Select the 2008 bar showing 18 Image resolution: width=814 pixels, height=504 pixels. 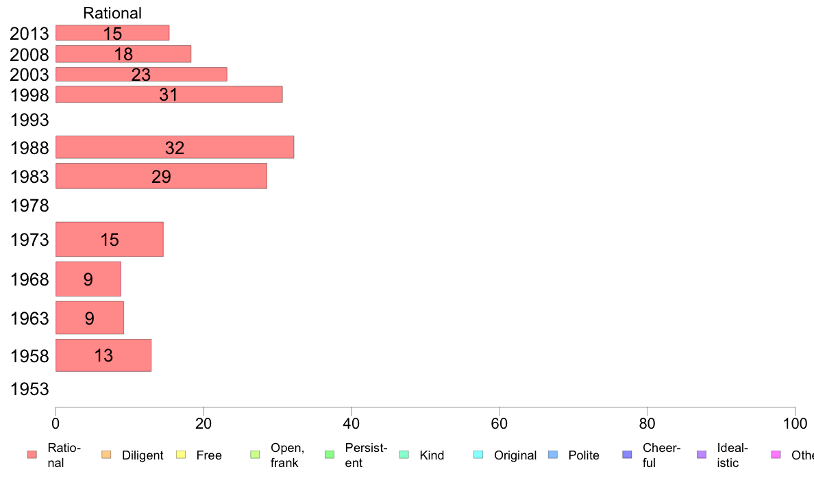coord(123,54)
